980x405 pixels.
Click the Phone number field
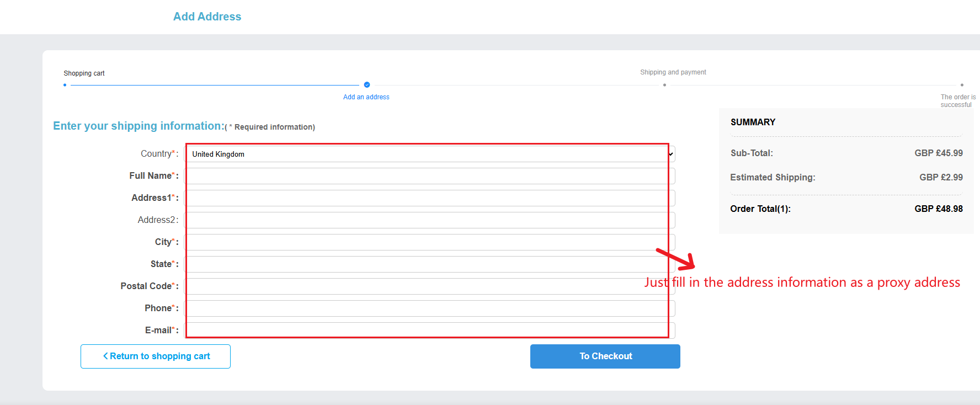pyautogui.click(x=429, y=308)
